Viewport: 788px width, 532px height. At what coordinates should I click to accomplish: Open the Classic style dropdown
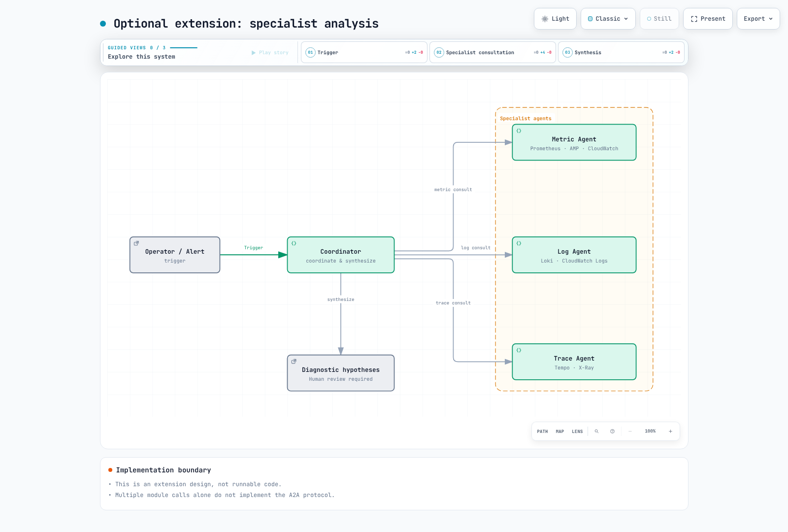coord(608,19)
